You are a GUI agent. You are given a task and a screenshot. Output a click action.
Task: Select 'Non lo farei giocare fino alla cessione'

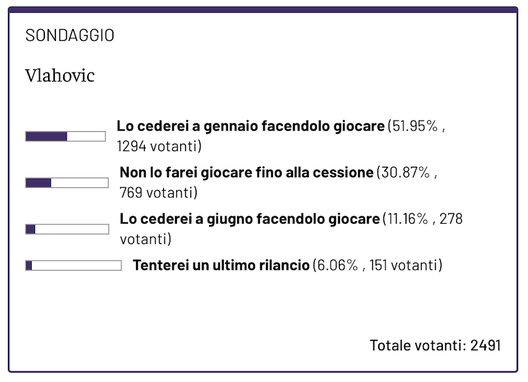246,172
